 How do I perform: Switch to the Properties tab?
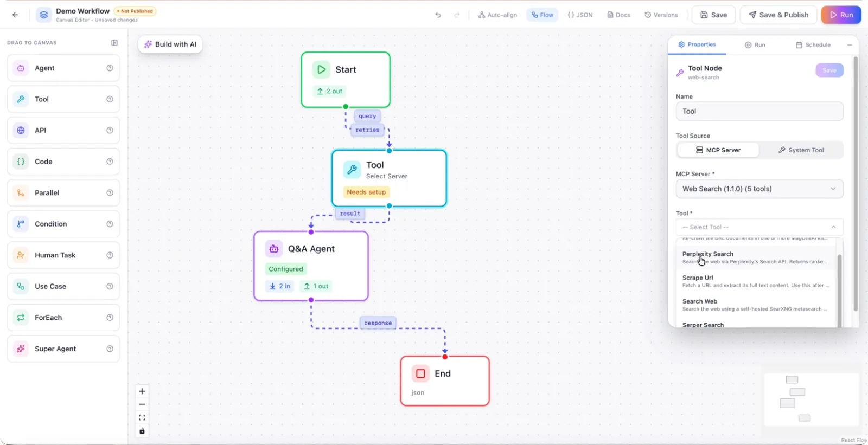pos(697,44)
